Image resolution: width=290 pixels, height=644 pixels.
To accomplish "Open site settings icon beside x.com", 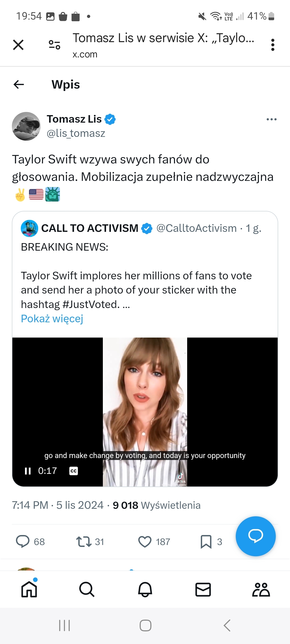I will click(54, 45).
